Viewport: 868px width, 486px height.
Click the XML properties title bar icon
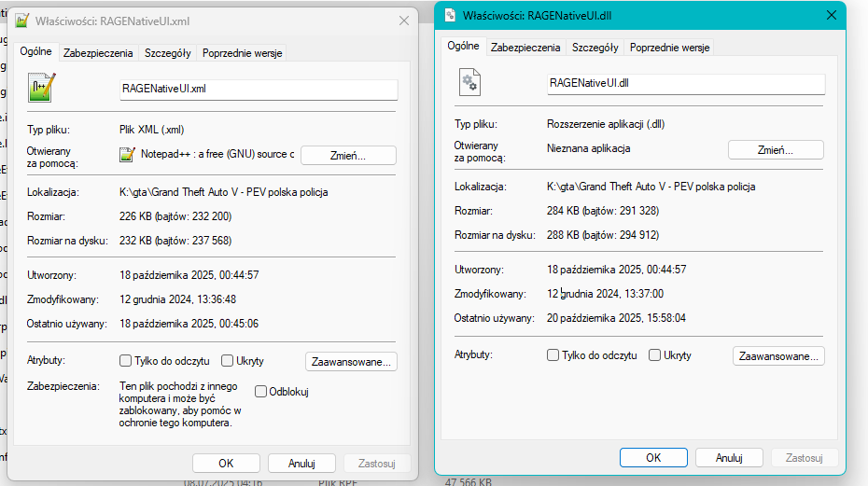[22, 20]
